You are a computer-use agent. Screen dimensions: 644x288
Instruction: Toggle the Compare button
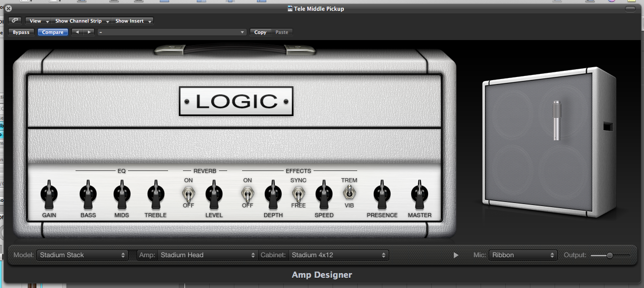[52, 32]
